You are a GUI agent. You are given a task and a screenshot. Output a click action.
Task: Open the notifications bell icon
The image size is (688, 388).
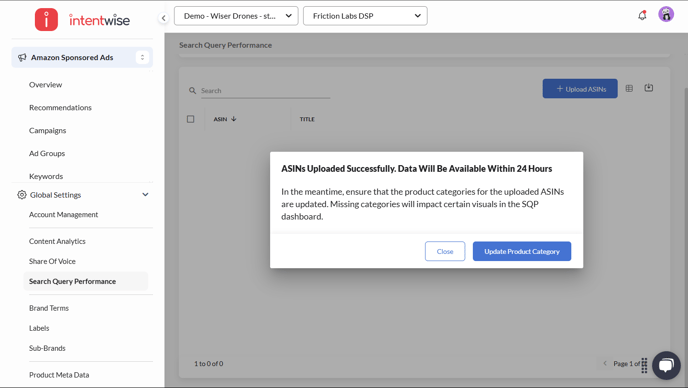(642, 15)
